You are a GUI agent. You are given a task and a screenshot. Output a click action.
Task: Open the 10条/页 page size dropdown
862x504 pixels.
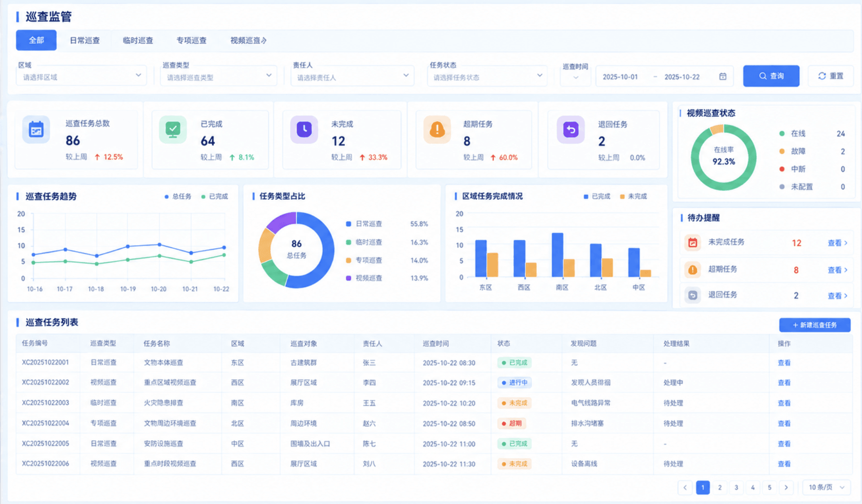click(x=827, y=487)
